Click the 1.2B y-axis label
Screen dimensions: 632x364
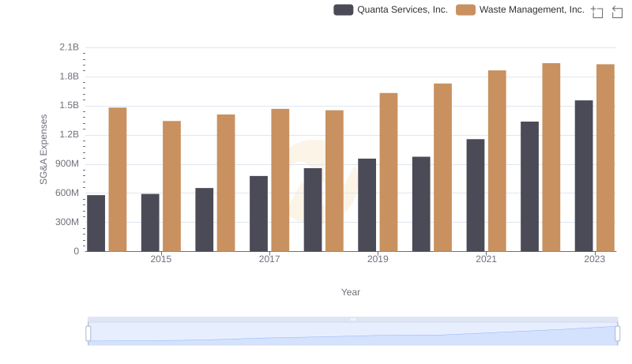point(70,134)
